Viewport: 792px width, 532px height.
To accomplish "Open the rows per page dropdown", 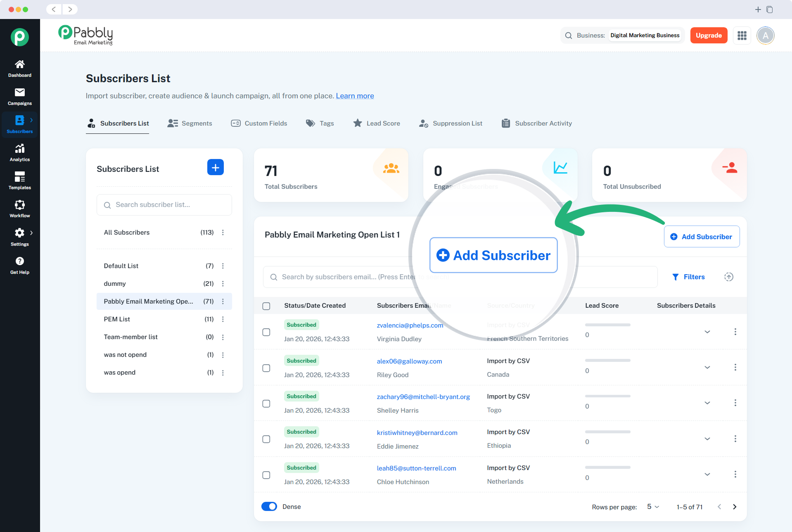I will coord(653,507).
